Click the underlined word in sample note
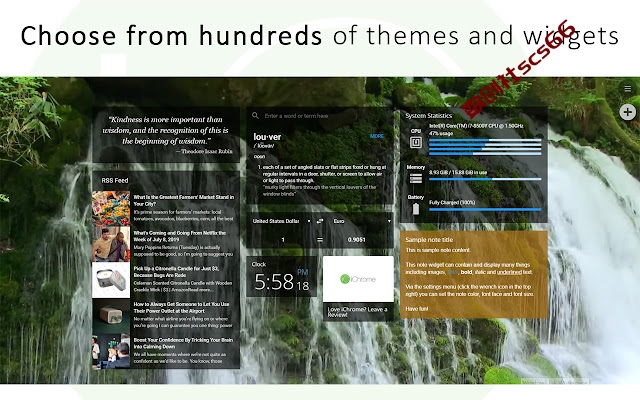Image resolution: width=640 pixels, height=400 pixels. pos(509,272)
